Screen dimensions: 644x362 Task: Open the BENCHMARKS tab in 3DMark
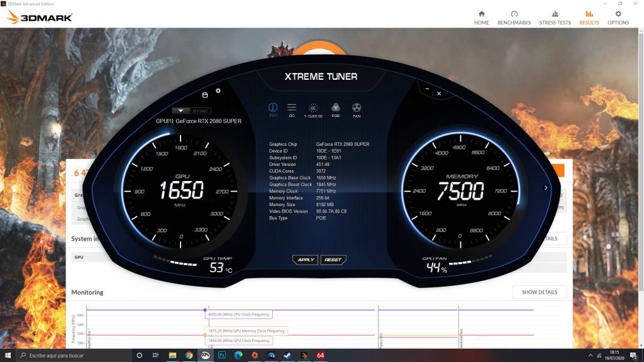tap(514, 18)
